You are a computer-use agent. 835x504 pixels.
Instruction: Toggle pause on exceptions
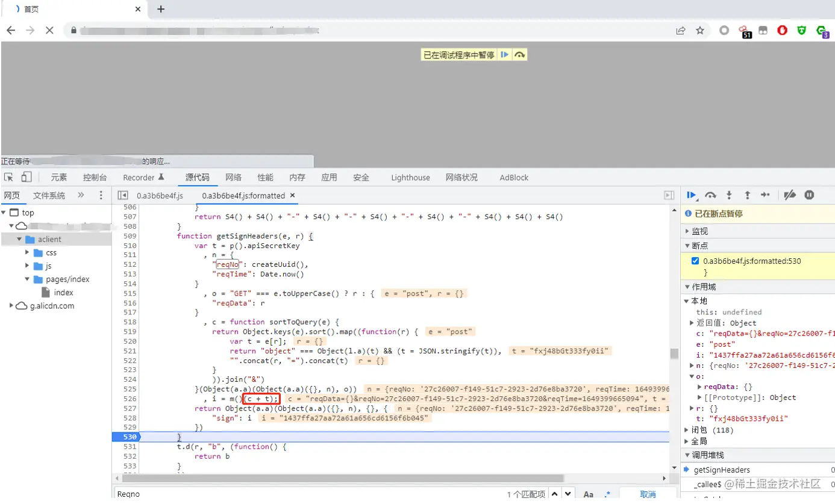[810, 195]
